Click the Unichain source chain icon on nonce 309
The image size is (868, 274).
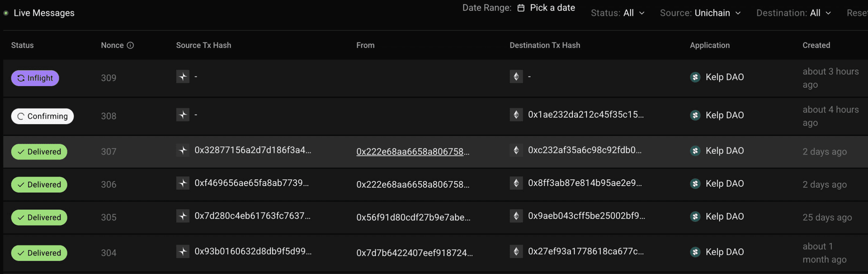pyautogui.click(x=182, y=77)
